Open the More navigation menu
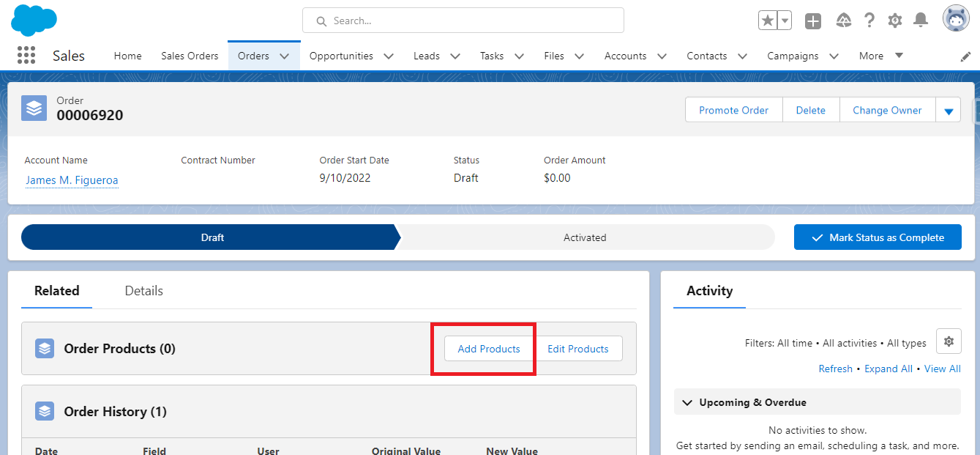This screenshot has height=455, width=980. coord(881,56)
